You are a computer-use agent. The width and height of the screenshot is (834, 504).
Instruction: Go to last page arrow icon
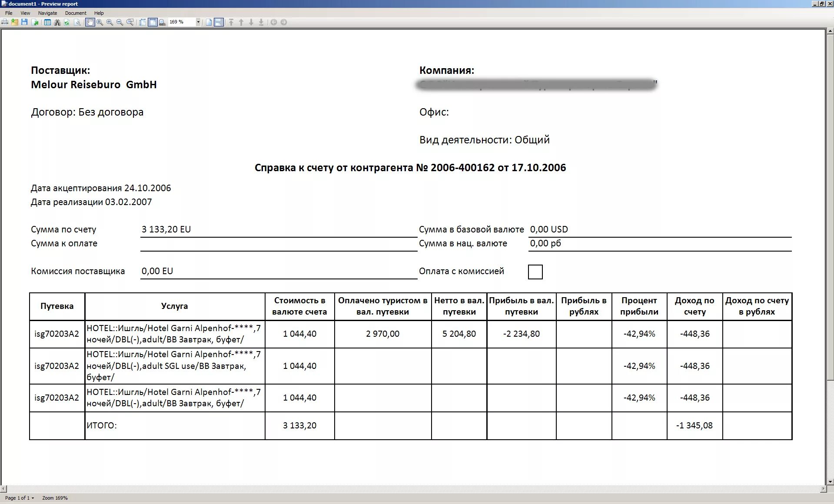tap(261, 22)
